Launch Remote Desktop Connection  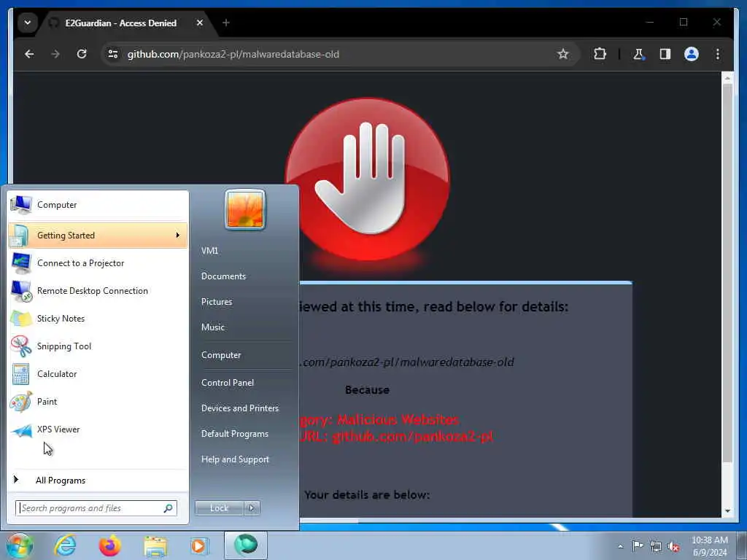(x=98, y=290)
